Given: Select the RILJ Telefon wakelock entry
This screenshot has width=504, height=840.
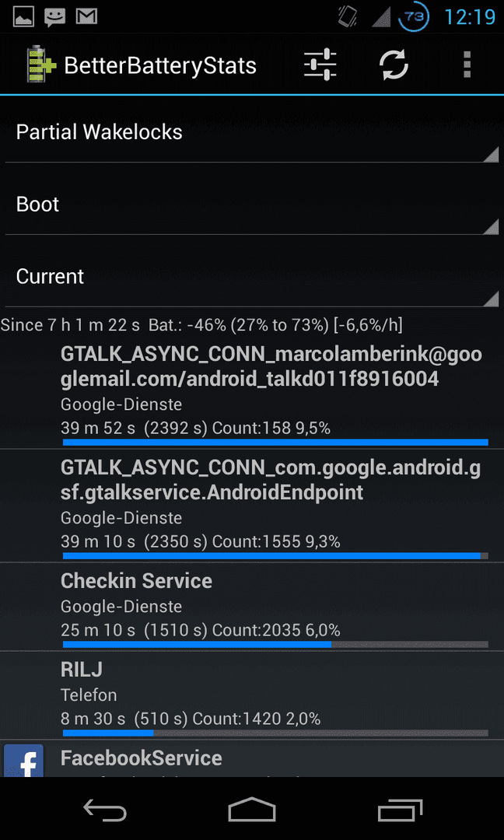Looking at the screenshot, I should tap(252, 695).
